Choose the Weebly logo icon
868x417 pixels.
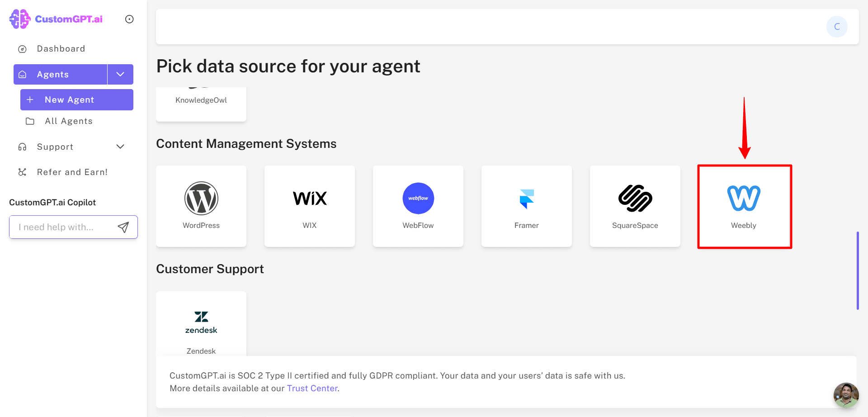[x=744, y=198]
